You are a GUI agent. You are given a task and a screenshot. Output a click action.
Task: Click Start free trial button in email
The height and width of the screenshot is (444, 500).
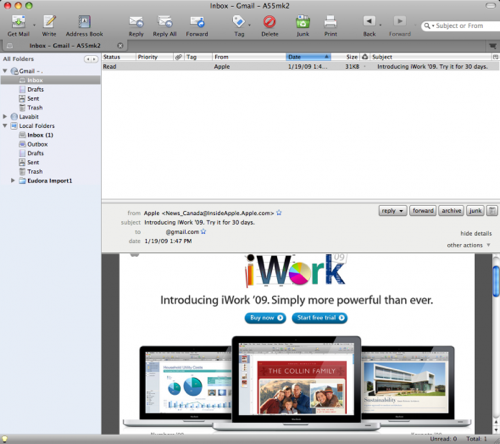click(320, 318)
